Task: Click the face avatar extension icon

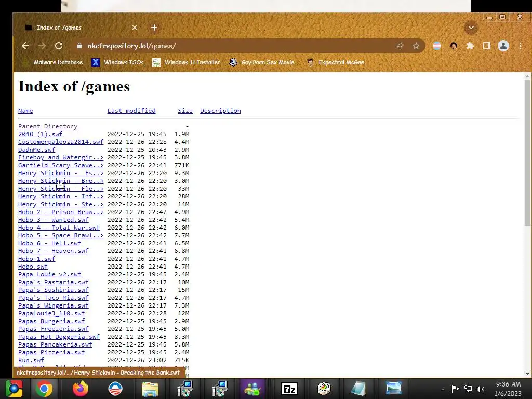Action: pyautogui.click(x=453, y=46)
